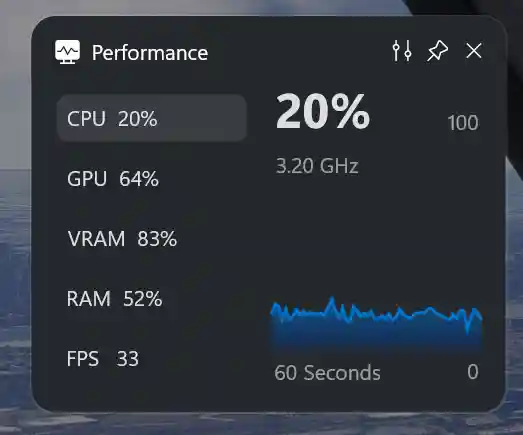The width and height of the screenshot is (523, 435).
Task: Click the large 20% usage readout
Action: pyautogui.click(x=323, y=111)
